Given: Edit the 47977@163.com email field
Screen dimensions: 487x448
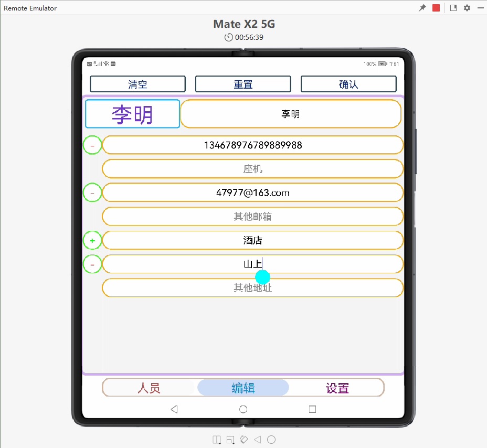Looking at the screenshot, I should tap(252, 193).
